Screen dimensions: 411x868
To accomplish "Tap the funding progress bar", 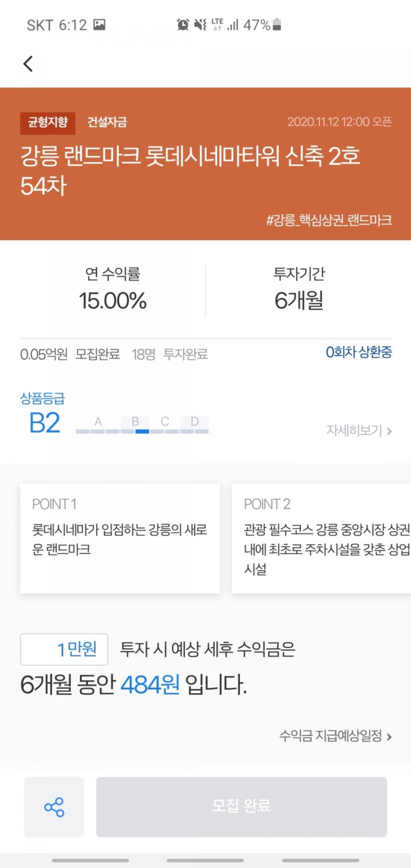I will [206, 338].
